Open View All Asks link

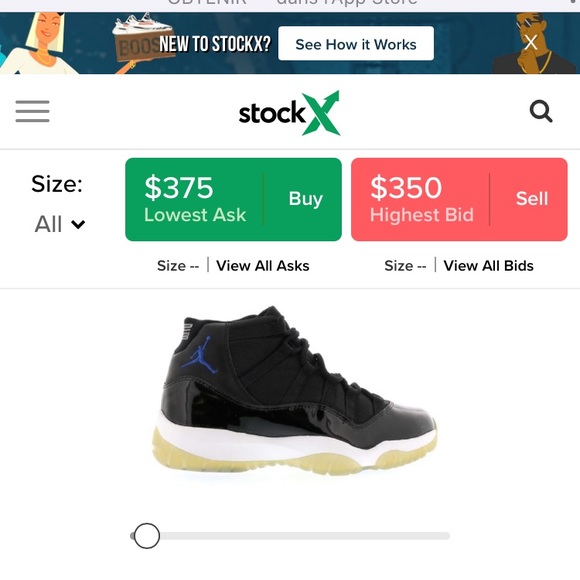[x=263, y=266]
